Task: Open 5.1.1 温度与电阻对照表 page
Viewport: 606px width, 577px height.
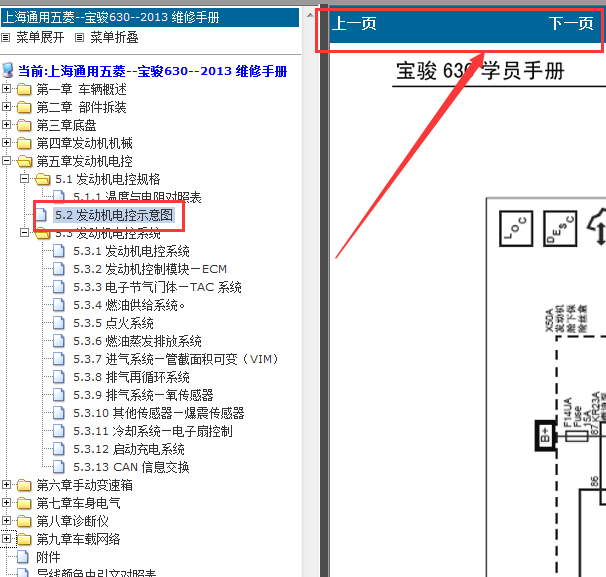Action: [x=137, y=197]
